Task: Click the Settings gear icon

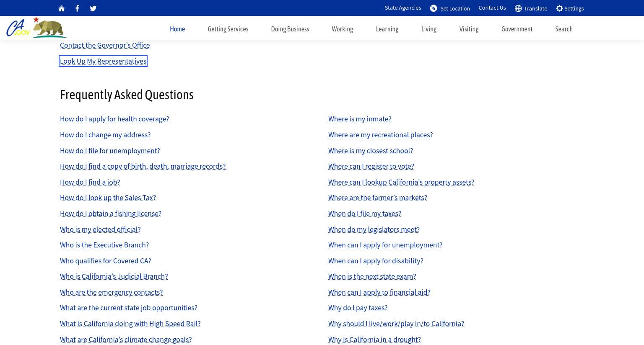Action: pos(559,8)
